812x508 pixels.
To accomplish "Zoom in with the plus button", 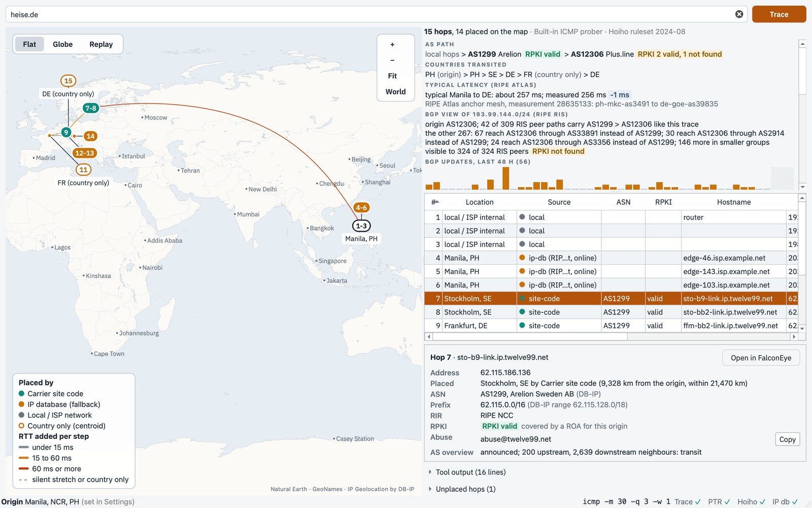I will click(392, 45).
